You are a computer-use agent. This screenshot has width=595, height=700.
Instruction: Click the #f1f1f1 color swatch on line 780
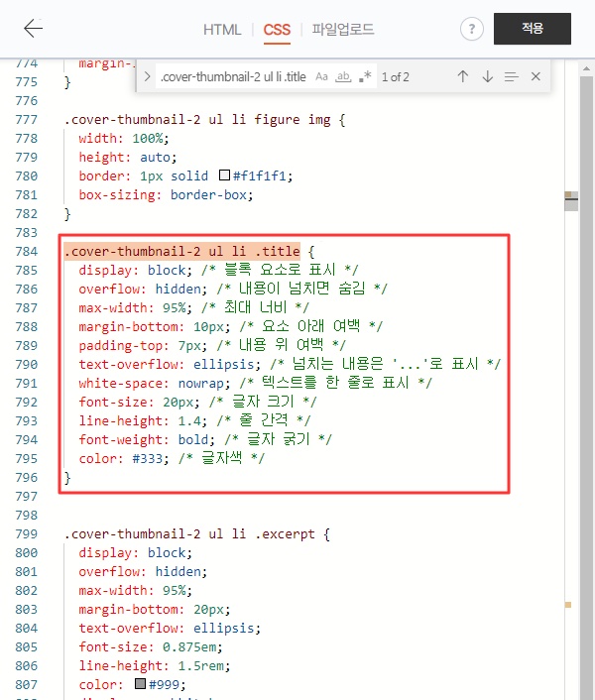(224, 175)
